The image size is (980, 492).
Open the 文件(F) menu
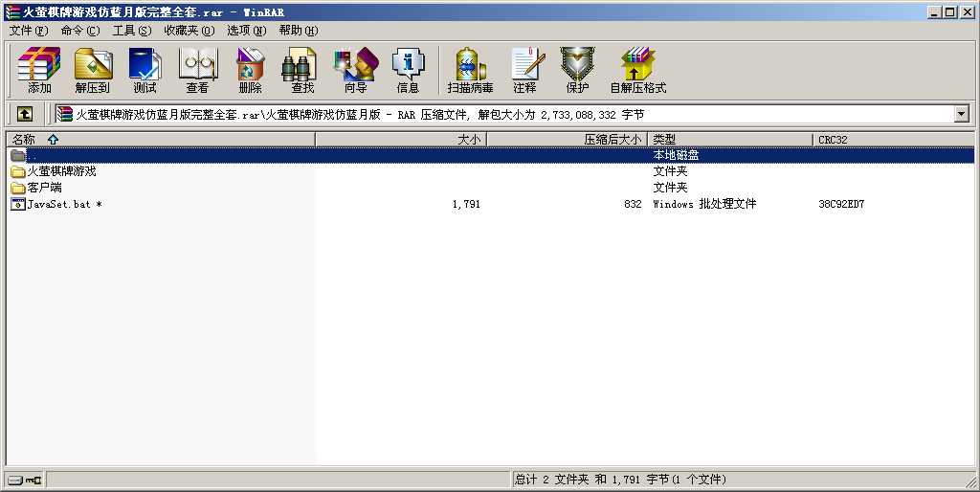[29, 30]
